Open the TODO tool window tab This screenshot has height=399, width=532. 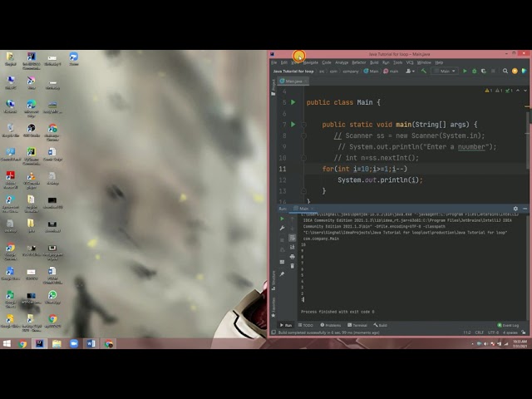(305, 325)
